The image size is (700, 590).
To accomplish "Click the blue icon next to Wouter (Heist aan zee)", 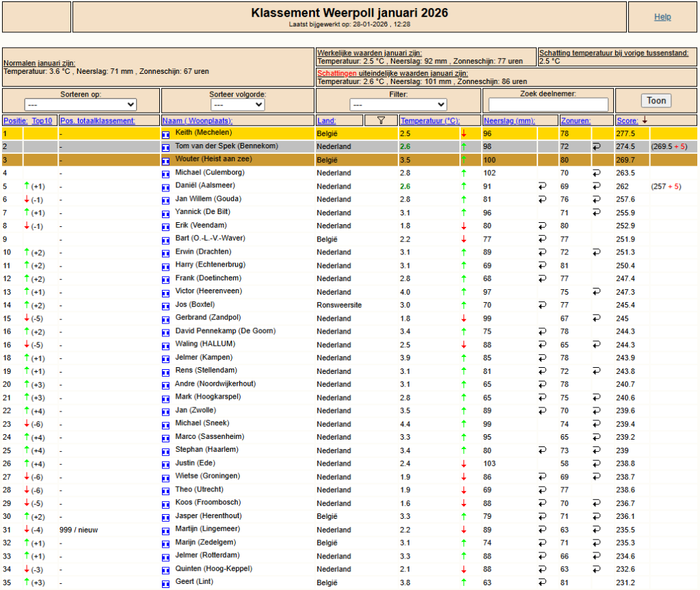I will [165, 161].
